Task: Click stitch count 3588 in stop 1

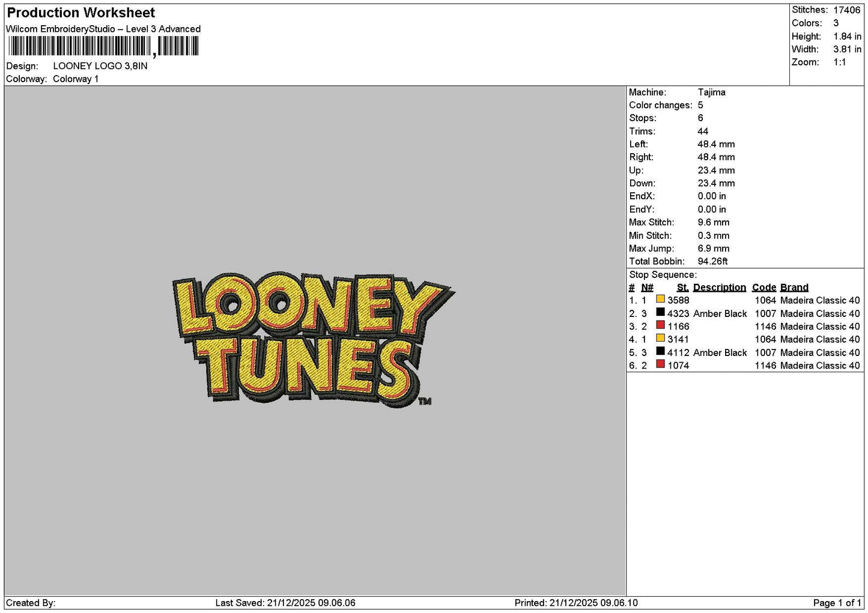Action: pos(679,300)
